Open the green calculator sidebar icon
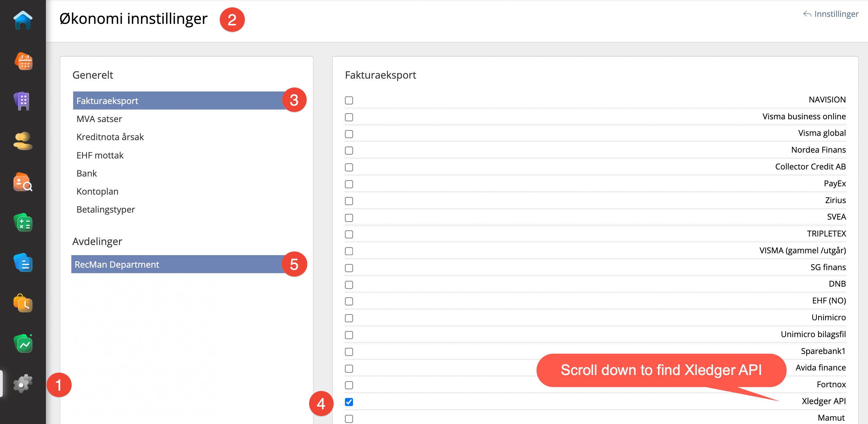Viewport: 868px width, 424px height. pyautogui.click(x=23, y=223)
